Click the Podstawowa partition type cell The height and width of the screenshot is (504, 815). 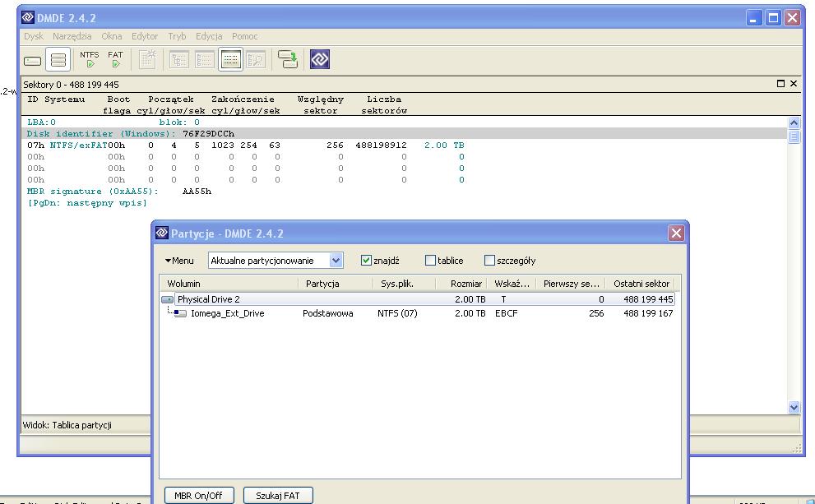point(327,313)
